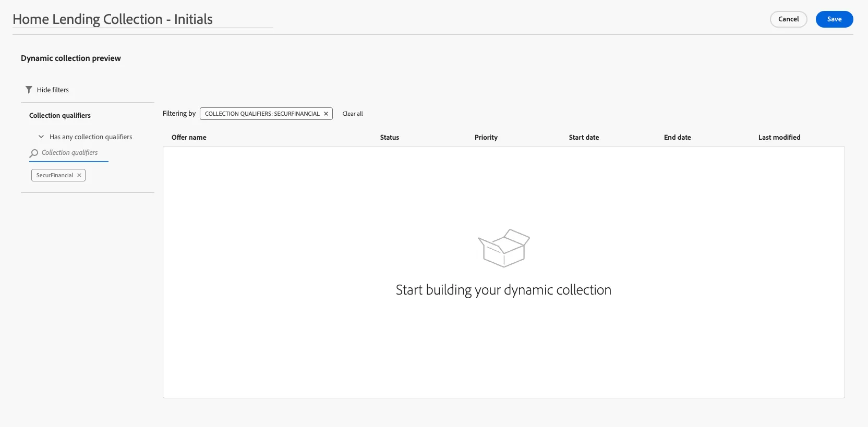Click the Dynamic collection preview heading
Image resolution: width=868 pixels, height=427 pixels.
coord(71,58)
